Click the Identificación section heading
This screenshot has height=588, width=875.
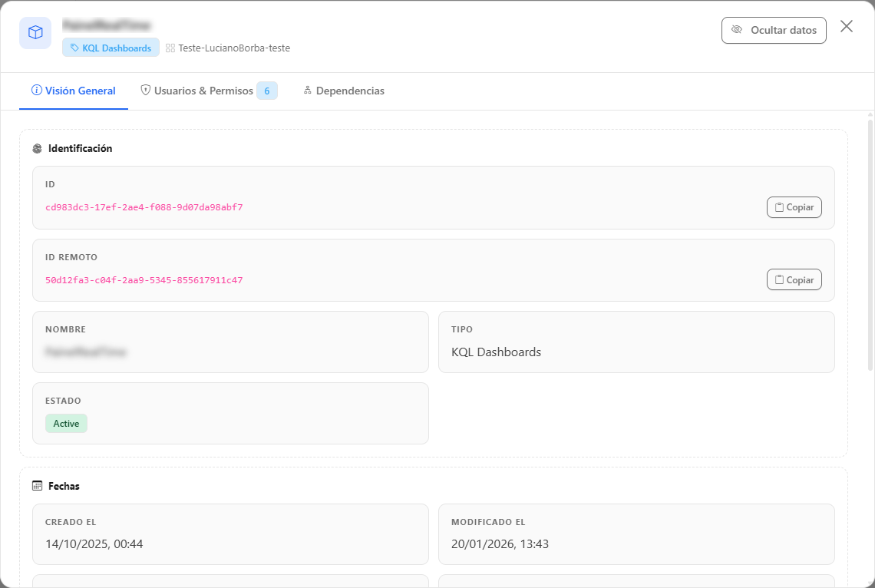(80, 148)
